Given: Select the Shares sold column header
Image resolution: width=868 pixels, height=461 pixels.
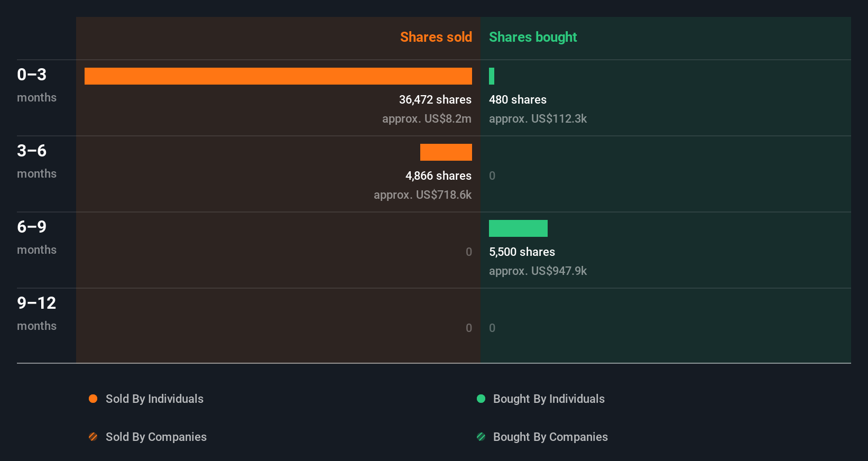Looking at the screenshot, I should click(x=436, y=37).
